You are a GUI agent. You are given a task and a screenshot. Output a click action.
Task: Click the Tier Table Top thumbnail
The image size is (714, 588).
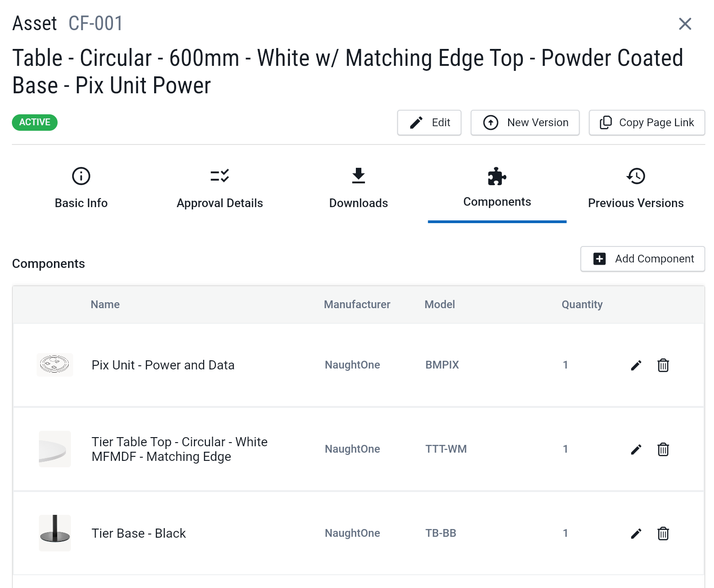coord(54,449)
